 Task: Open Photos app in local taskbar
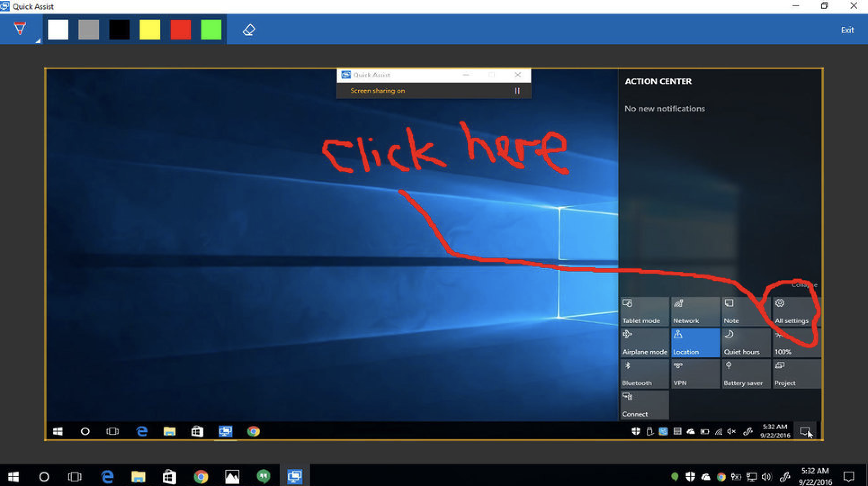(232, 477)
